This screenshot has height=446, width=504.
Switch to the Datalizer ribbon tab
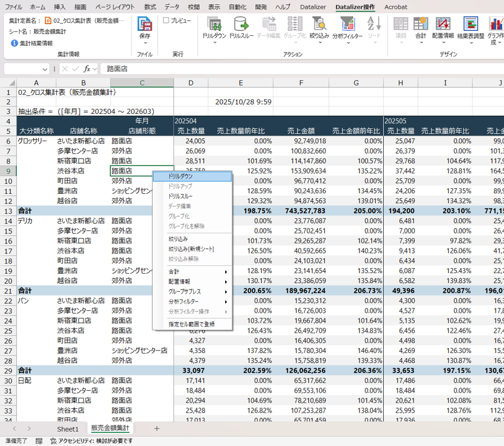point(312,7)
